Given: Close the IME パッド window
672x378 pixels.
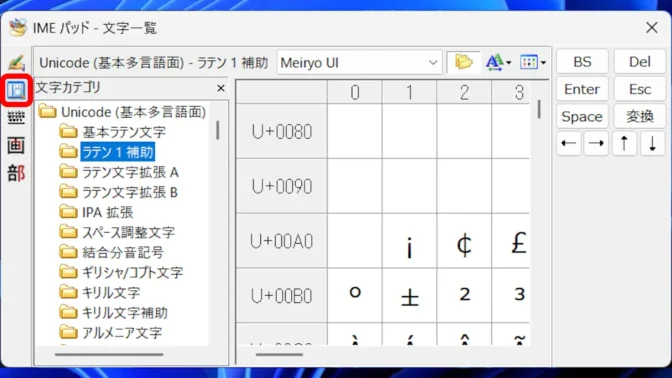Looking at the screenshot, I should [651, 28].
